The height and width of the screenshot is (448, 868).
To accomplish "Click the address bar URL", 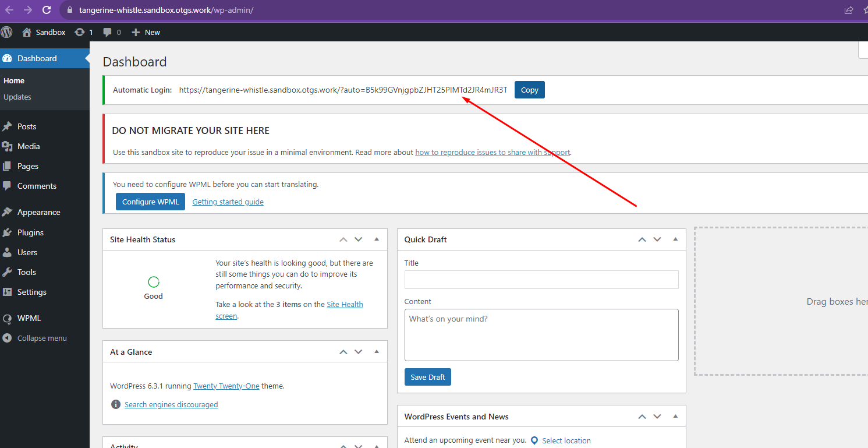I will point(166,10).
